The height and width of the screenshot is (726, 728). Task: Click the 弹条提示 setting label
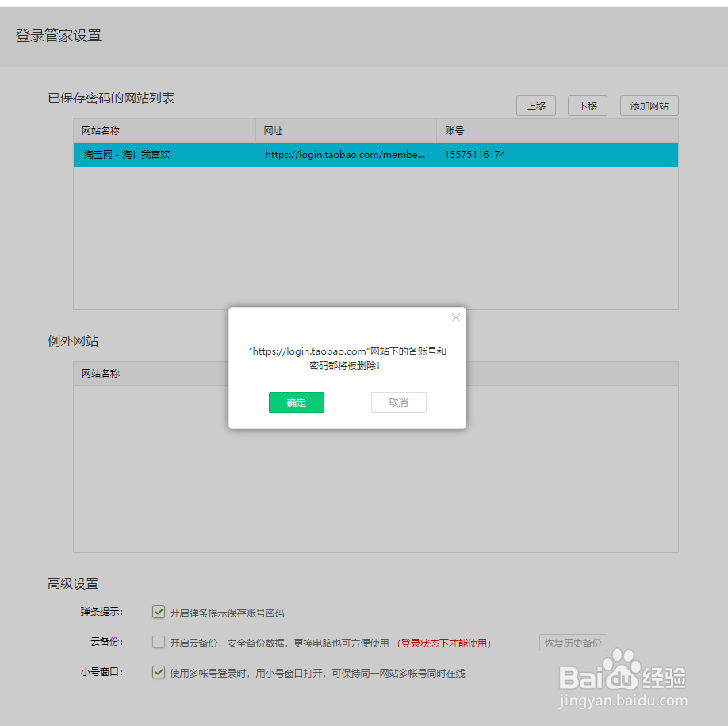102,612
